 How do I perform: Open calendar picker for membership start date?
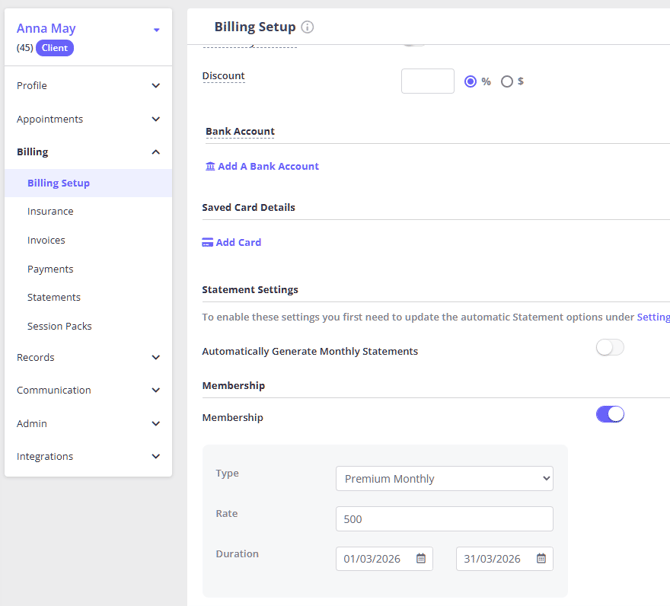tap(421, 559)
